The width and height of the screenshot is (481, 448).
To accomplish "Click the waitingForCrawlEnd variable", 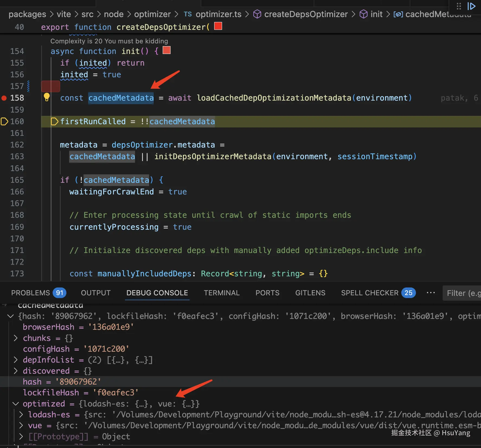I will click(x=111, y=192).
